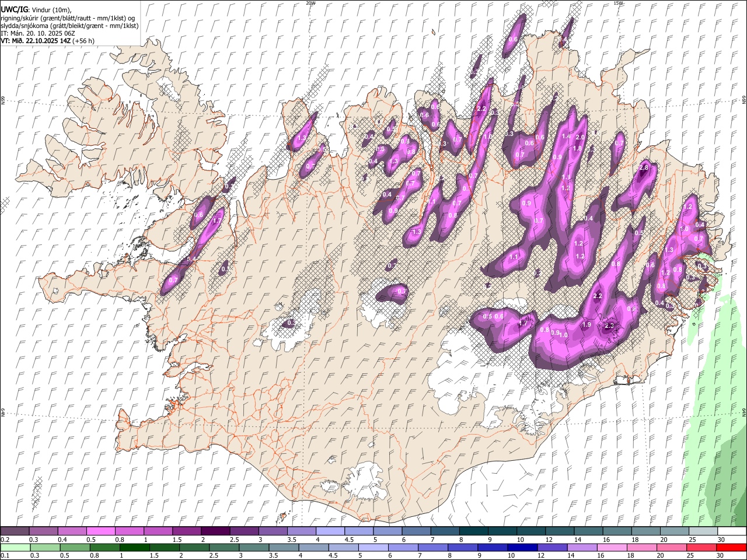Click the '2.0' precipitation value on the map
747x560 pixels.
580,137
